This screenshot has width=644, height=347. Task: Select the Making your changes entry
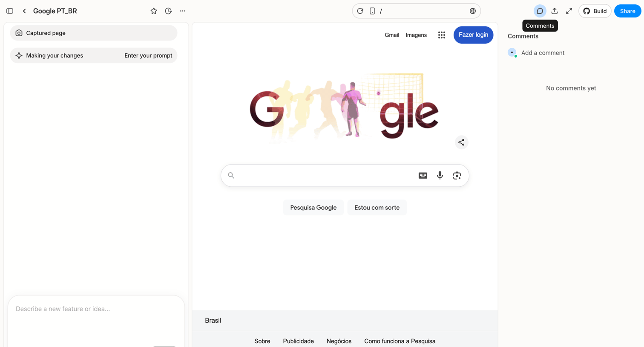coord(94,55)
